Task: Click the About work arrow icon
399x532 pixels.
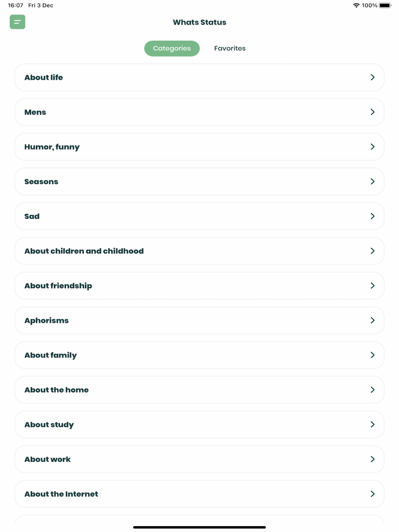Action: (x=372, y=459)
